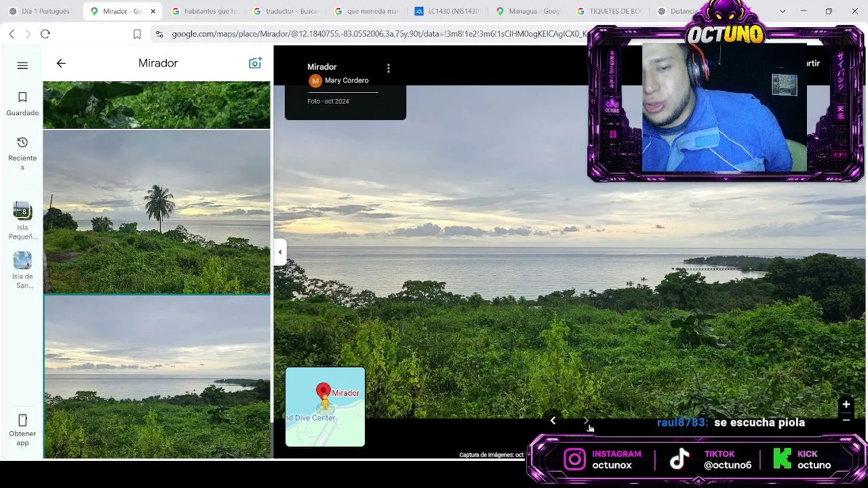View site information icon in address bar
Image resolution: width=868 pixels, height=488 pixels.
click(x=159, y=34)
